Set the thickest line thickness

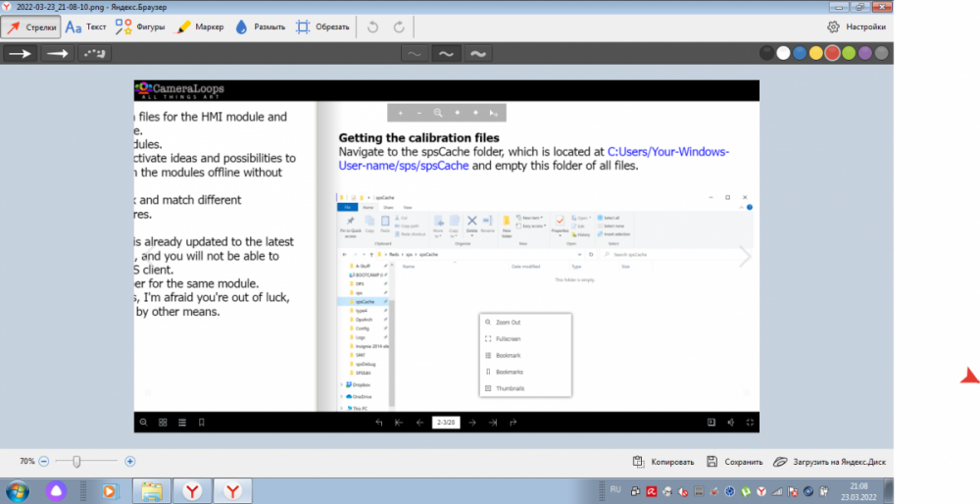click(478, 54)
